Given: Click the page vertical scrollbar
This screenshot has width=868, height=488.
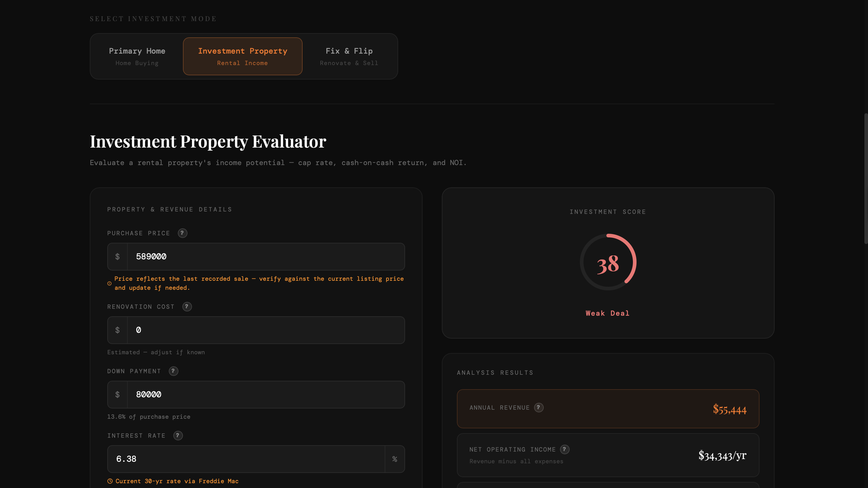Looking at the screenshot, I should pos(865,179).
